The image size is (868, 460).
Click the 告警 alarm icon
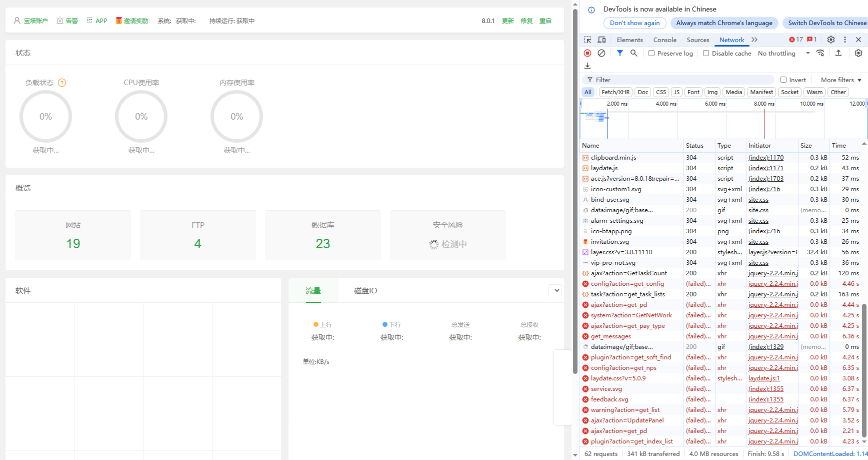(x=60, y=21)
